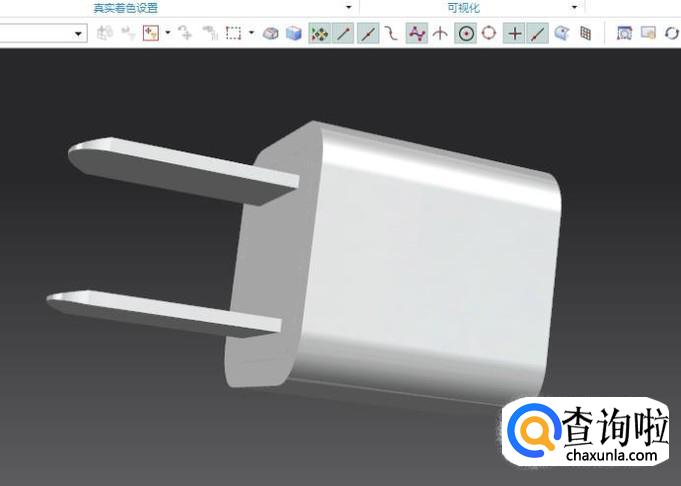Click the blue shaded cube icon
This screenshot has width=681, height=486.
click(294, 33)
